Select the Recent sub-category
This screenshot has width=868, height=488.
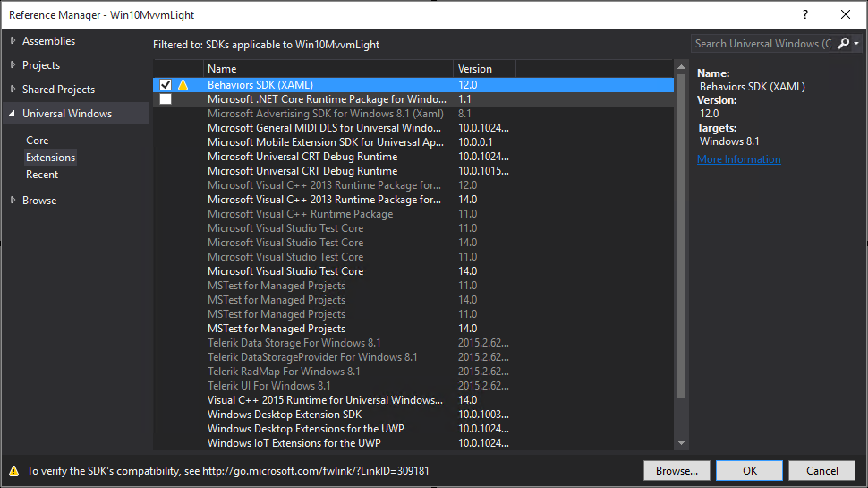[41, 175]
